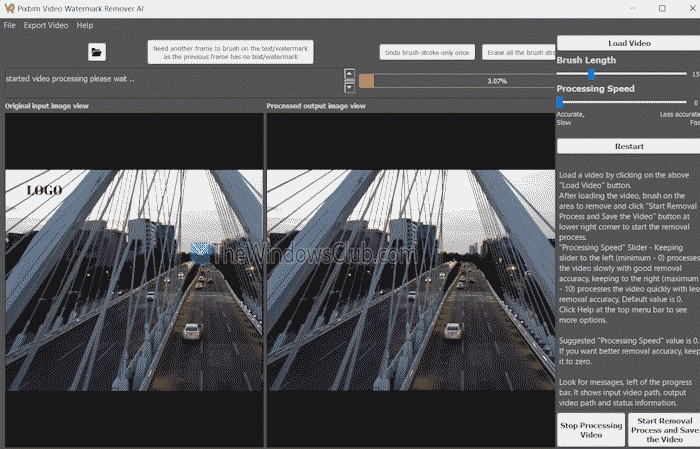Open the Export Video menu
Image resolution: width=700 pixels, height=449 pixels.
46,25
